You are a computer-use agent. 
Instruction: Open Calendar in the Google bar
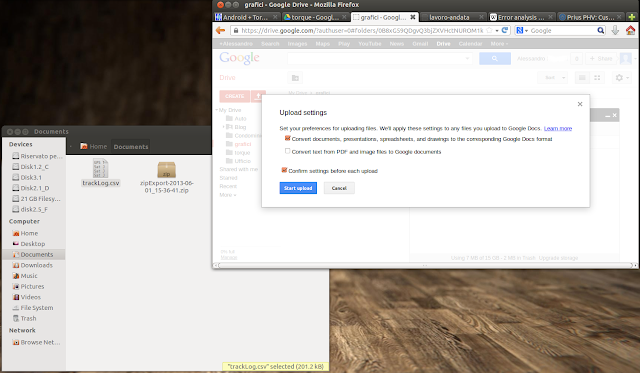pos(470,44)
